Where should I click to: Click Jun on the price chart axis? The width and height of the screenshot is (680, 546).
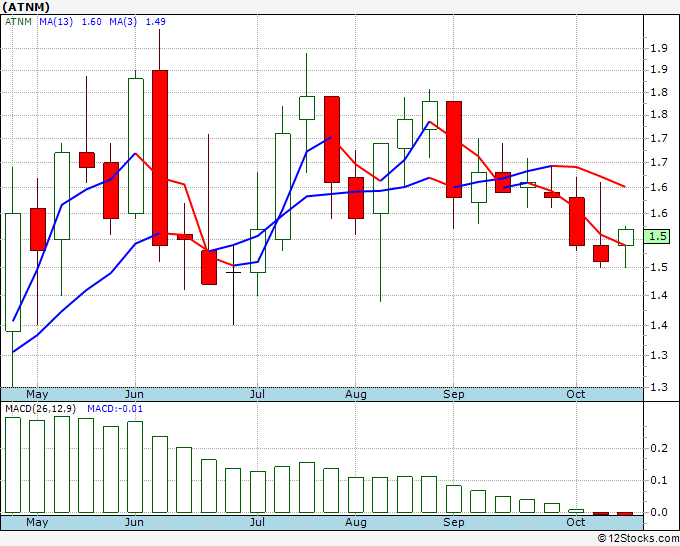tap(134, 394)
